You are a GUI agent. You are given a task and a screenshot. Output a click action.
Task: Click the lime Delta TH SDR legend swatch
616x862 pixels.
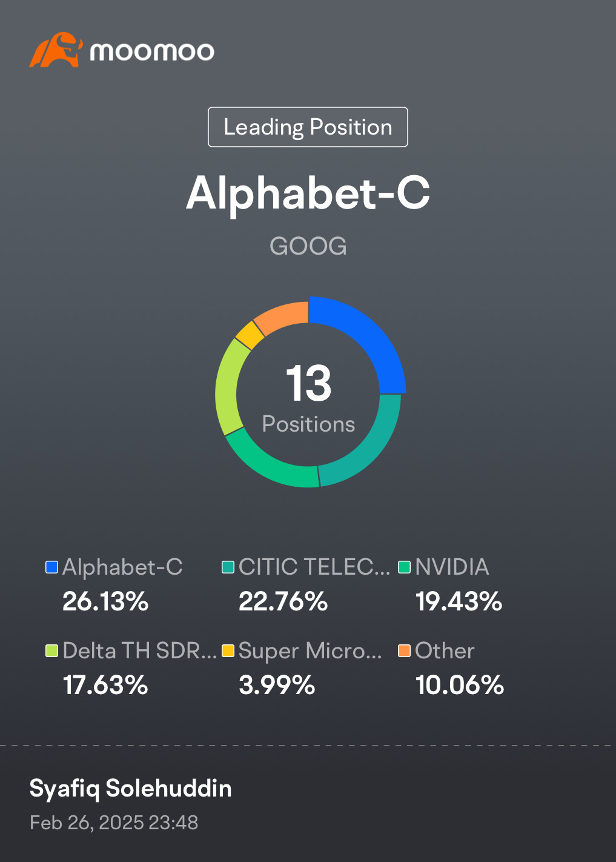click(x=51, y=650)
